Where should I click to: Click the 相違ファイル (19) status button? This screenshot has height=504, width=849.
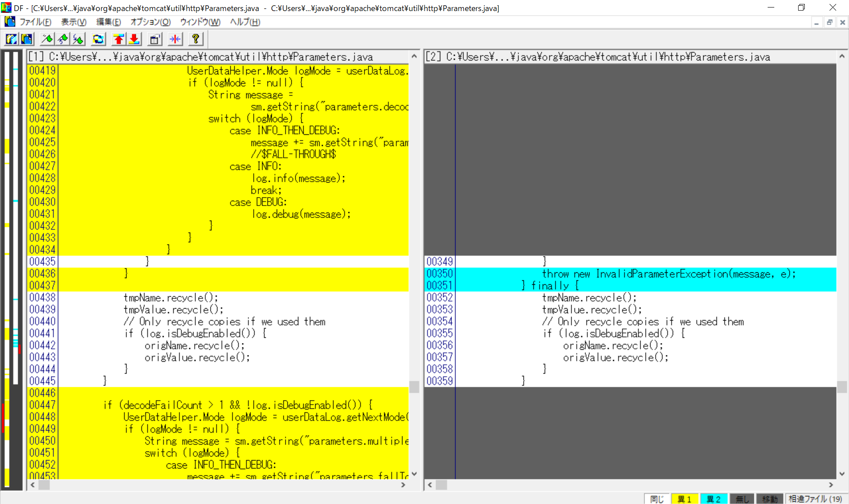[817, 499]
